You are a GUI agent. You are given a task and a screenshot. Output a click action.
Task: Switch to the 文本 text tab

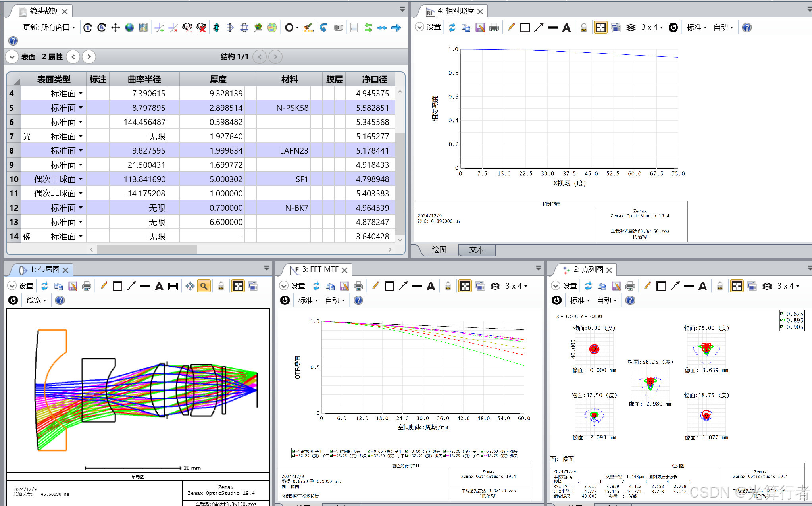pyautogui.click(x=476, y=250)
